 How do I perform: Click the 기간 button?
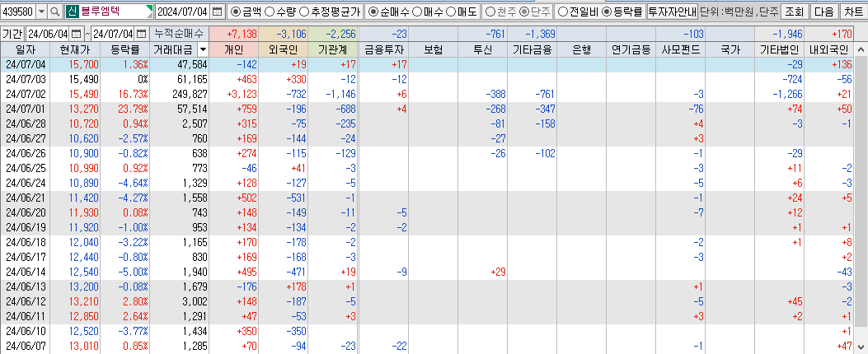click(12, 33)
